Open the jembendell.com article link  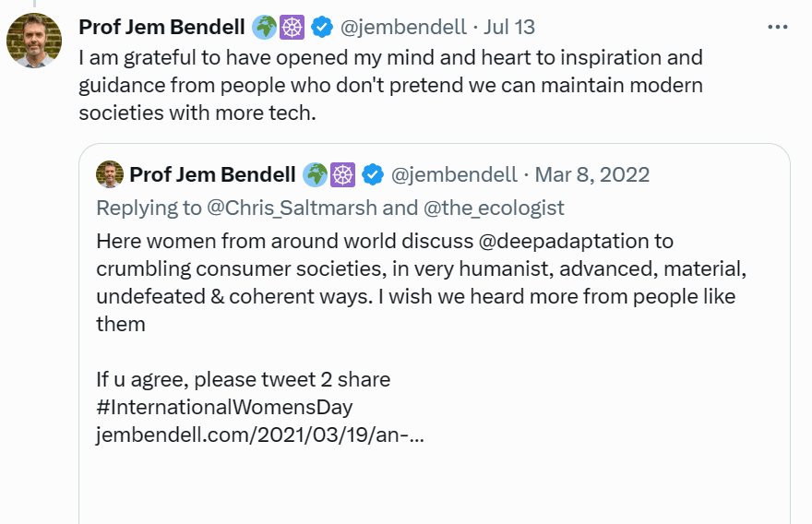tap(259, 435)
